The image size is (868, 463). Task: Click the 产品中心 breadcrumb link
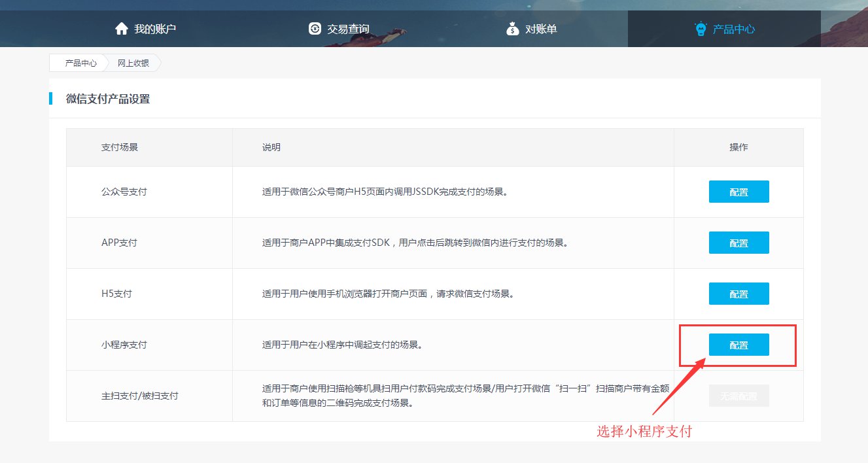point(81,63)
